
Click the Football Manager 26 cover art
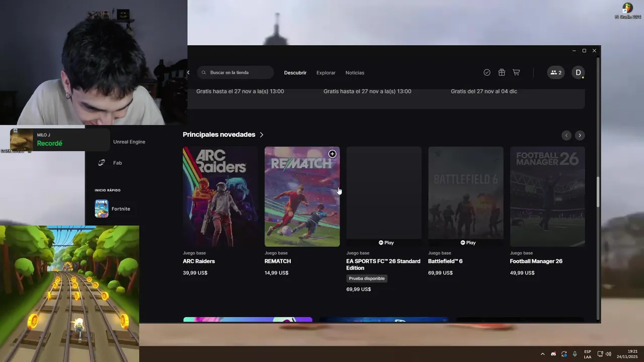547,197
